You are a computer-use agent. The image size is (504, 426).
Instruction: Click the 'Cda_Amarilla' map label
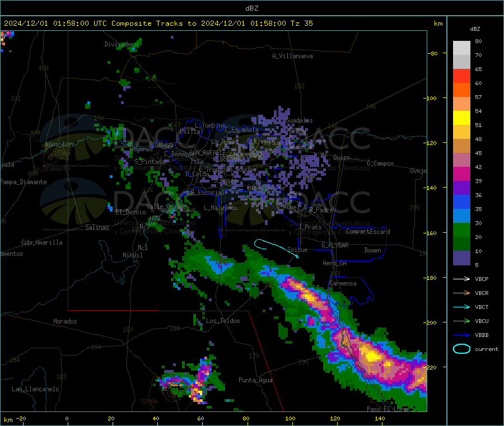click(x=42, y=242)
